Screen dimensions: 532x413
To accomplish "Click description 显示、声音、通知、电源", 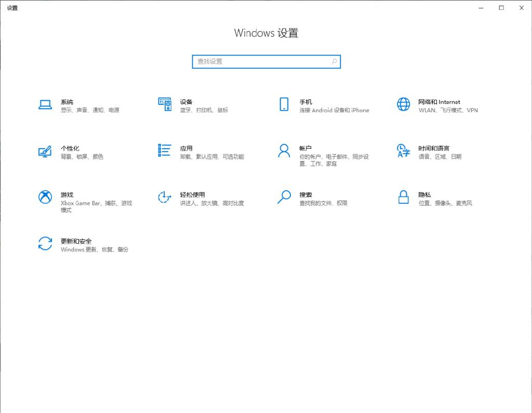I will pyautogui.click(x=90, y=110).
